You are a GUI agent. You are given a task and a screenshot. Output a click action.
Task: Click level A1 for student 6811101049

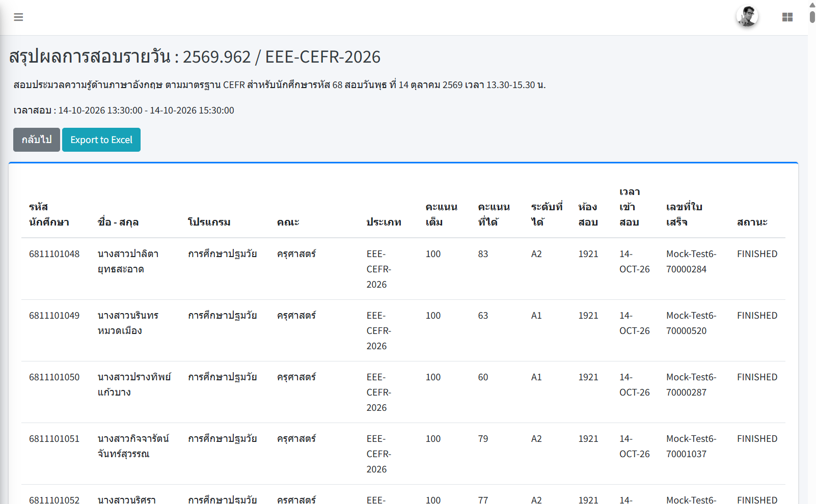tap(536, 315)
